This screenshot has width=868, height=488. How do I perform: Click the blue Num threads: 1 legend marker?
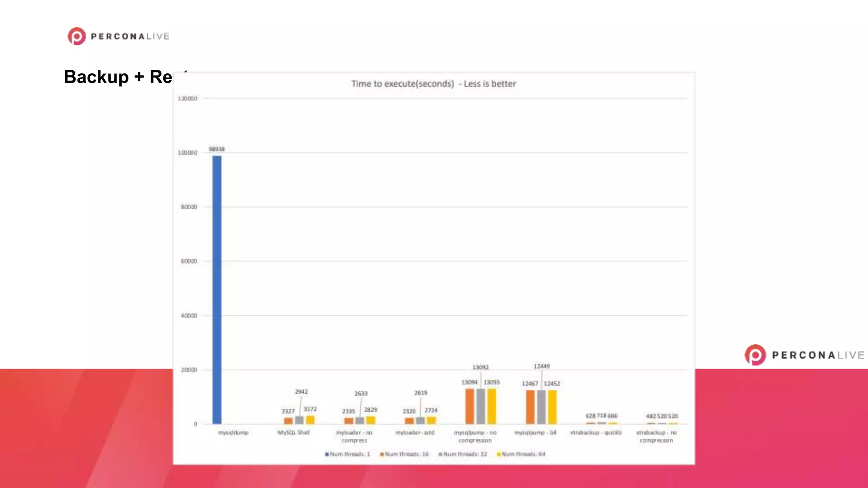[x=327, y=454]
